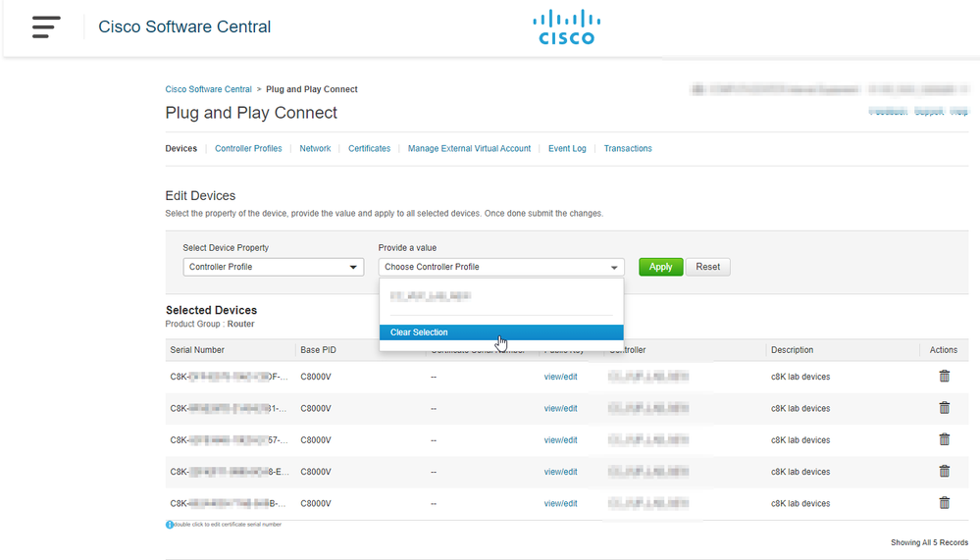Click the Product Group : Router text

(209, 324)
